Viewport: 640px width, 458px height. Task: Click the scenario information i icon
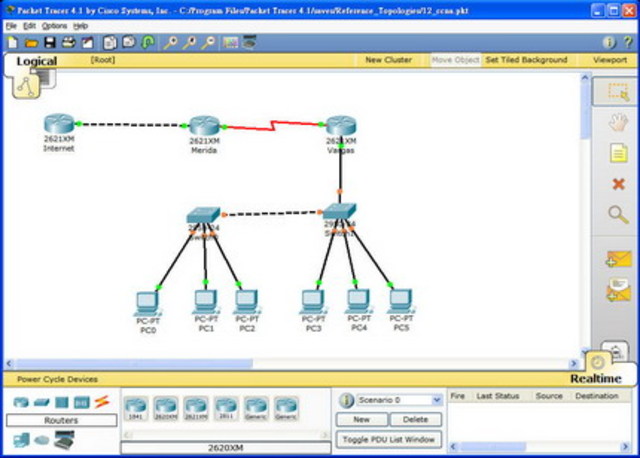(346, 400)
